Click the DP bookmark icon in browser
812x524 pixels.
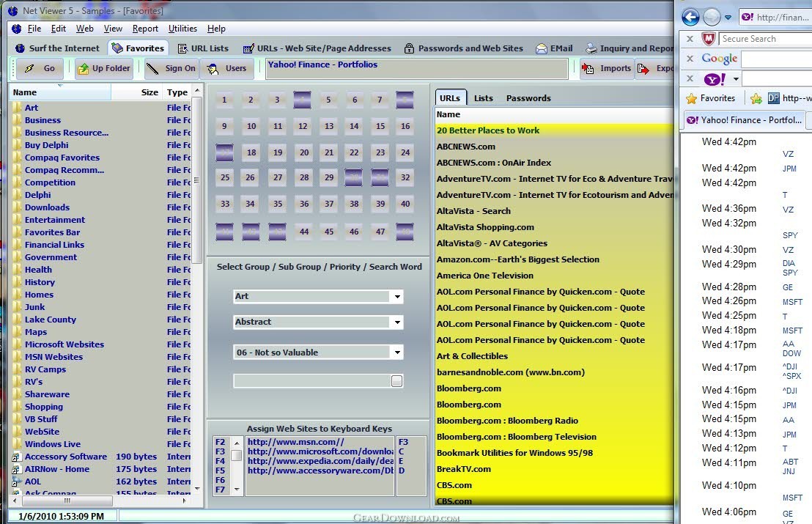point(773,98)
